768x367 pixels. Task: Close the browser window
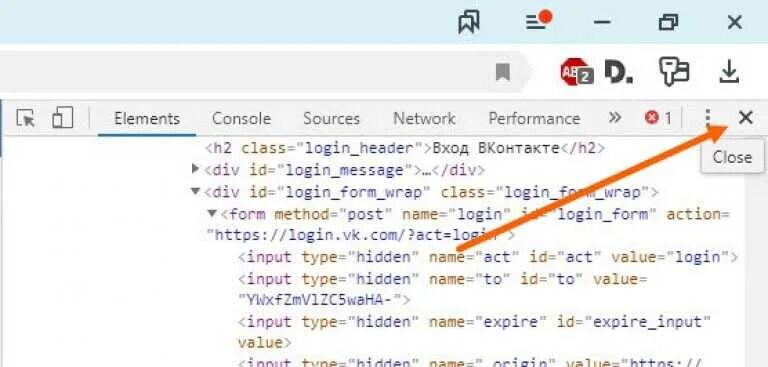[x=735, y=23]
